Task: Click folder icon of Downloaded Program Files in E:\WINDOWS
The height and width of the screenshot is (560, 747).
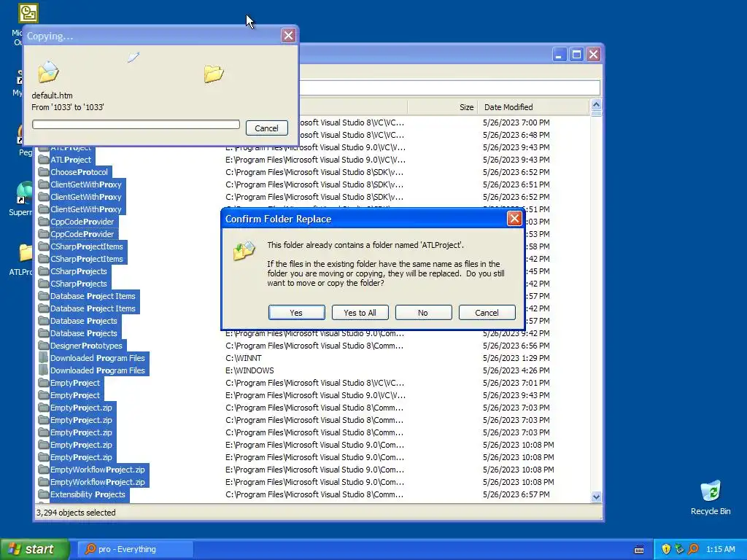Action: click(43, 370)
